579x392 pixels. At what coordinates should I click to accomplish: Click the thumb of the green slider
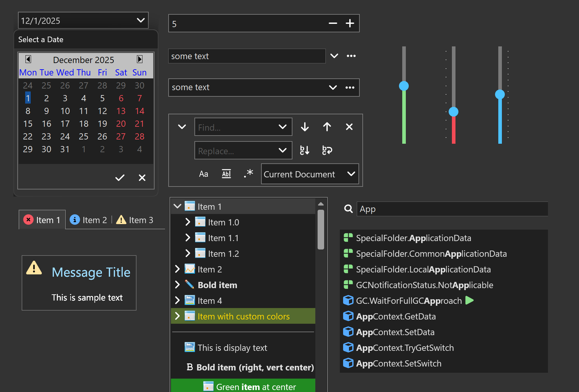tap(404, 86)
